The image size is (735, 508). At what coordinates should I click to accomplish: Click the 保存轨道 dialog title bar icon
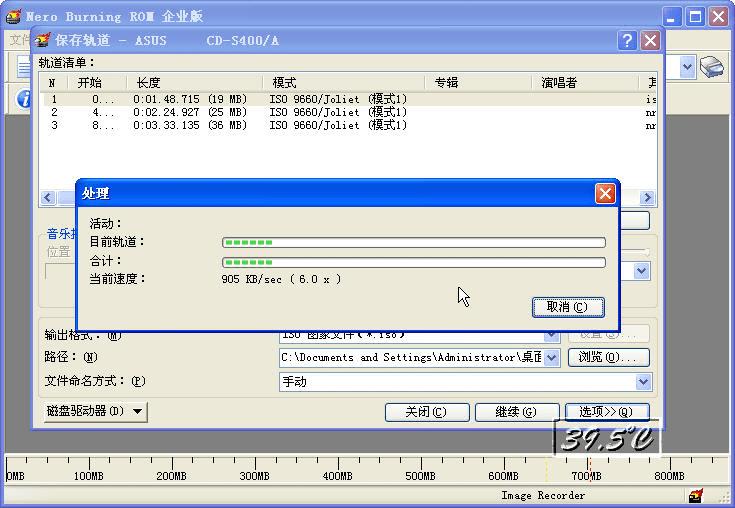pyautogui.click(x=43, y=40)
